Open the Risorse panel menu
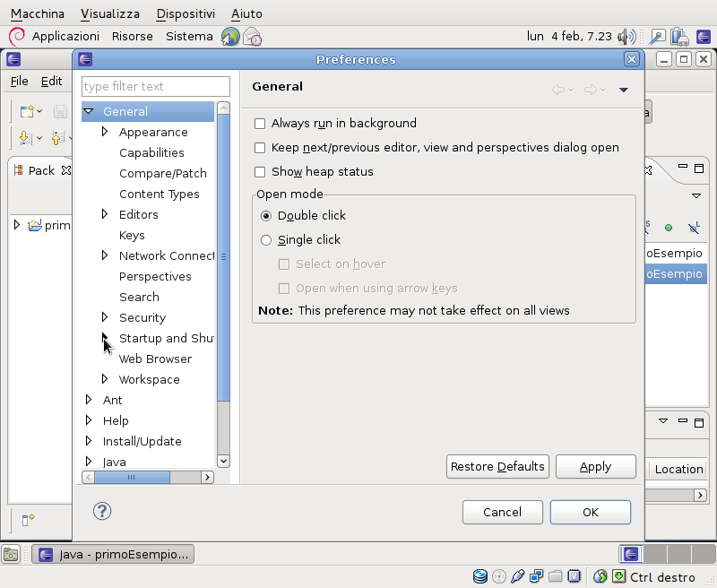 (133, 37)
